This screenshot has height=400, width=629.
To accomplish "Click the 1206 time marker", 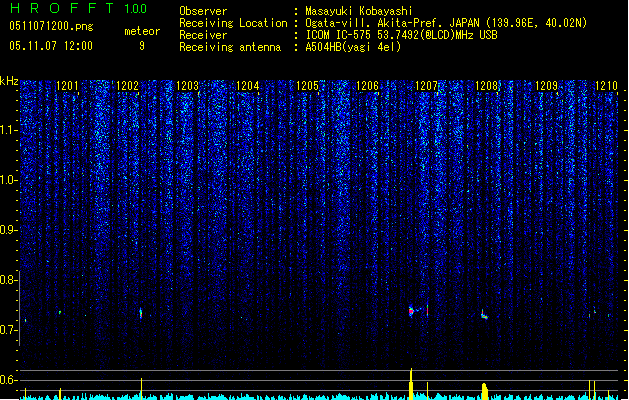I will pos(367,86).
